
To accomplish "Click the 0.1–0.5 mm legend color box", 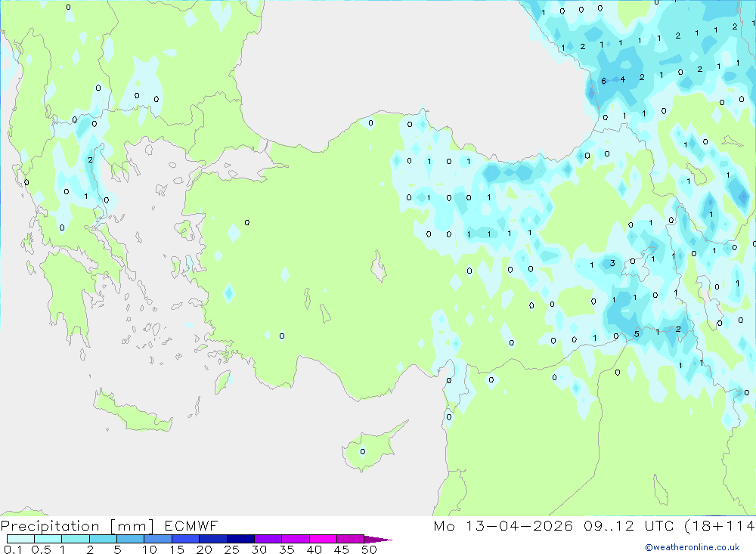I will (x=20, y=539).
